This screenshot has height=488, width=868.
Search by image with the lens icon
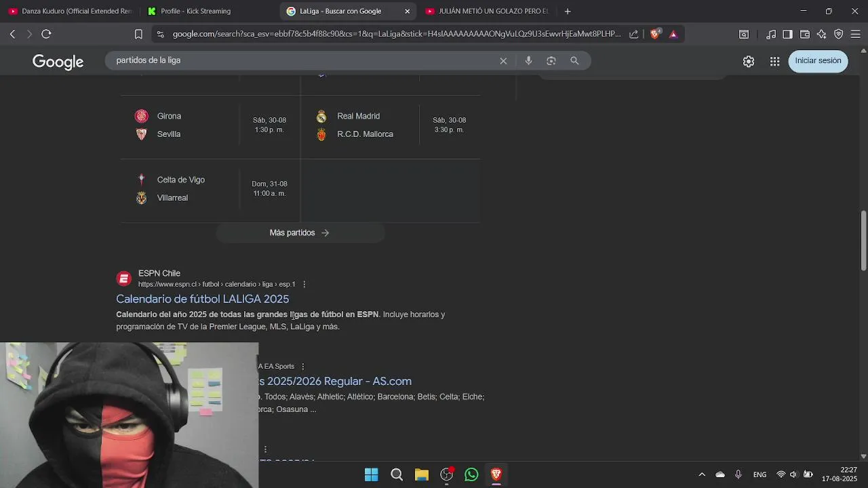(551, 60)
